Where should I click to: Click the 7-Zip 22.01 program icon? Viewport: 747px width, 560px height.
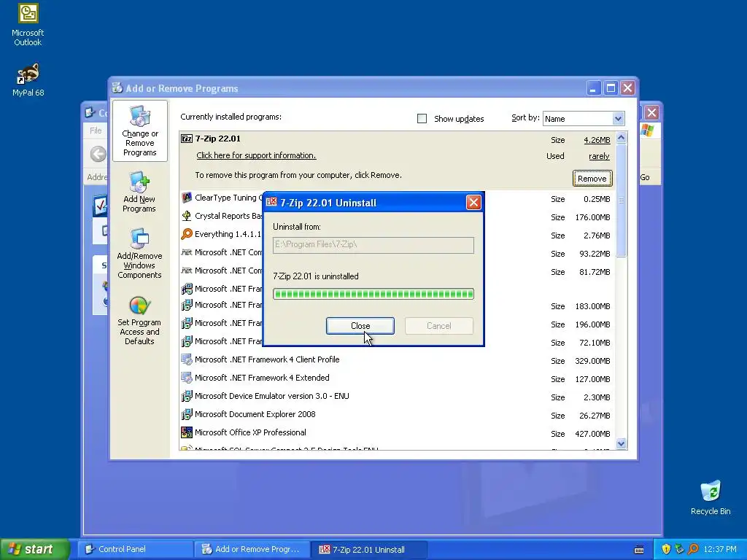click(187, 139)
